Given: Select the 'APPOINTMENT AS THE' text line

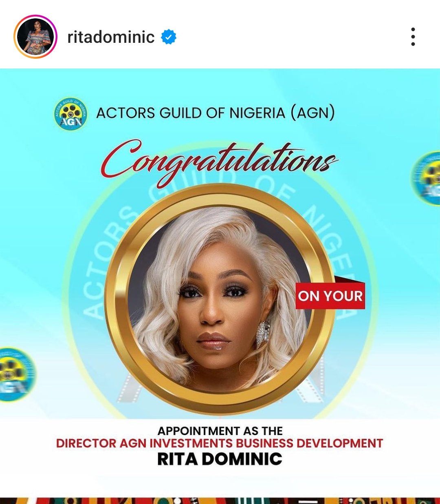Looking at the screenshot, I should click(220, 431).
